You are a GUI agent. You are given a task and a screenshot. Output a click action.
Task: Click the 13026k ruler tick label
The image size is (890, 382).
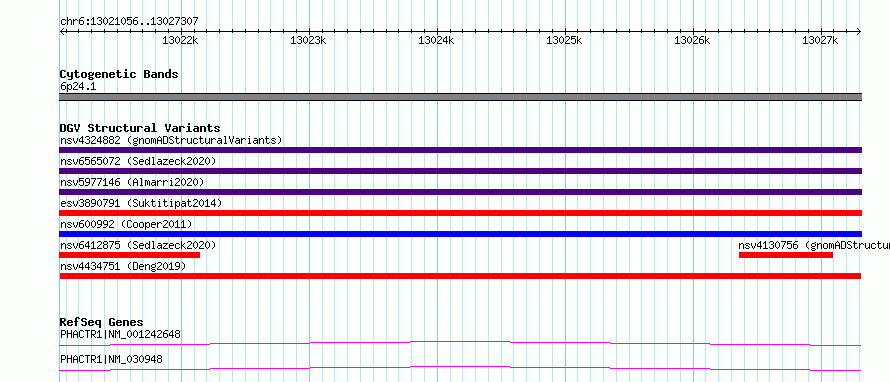[x=692, y=40]
